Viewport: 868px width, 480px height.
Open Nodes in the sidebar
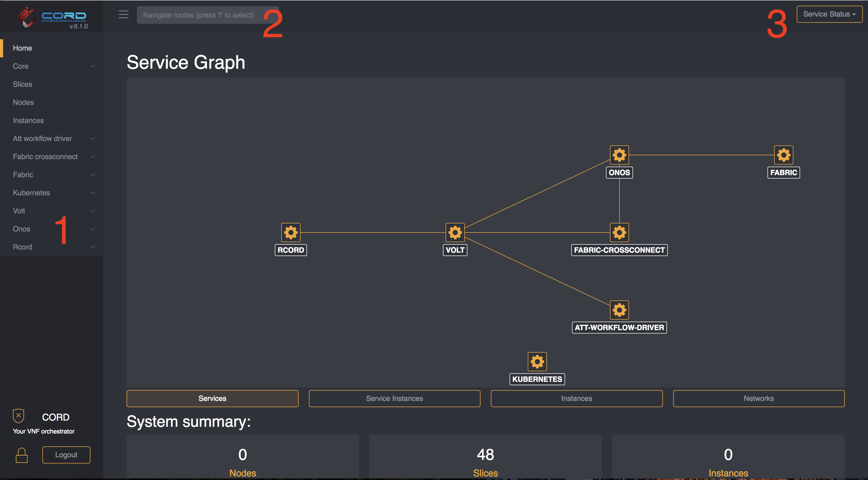[52, 103]
